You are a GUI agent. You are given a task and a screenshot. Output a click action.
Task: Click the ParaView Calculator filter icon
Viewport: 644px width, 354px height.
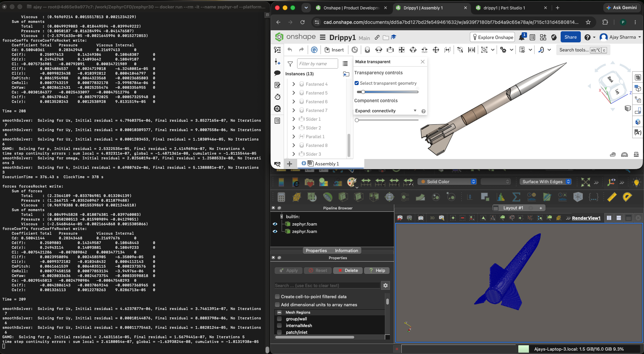pos(281,197)
